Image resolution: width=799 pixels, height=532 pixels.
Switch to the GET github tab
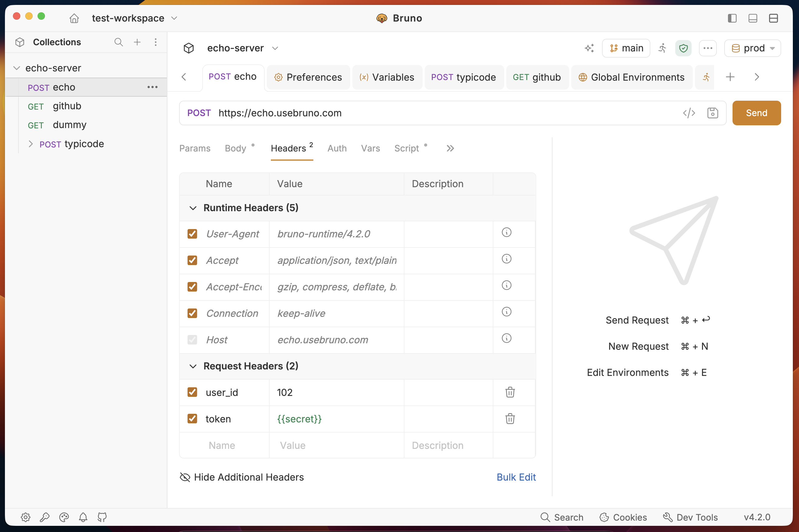tap(537, 77)
